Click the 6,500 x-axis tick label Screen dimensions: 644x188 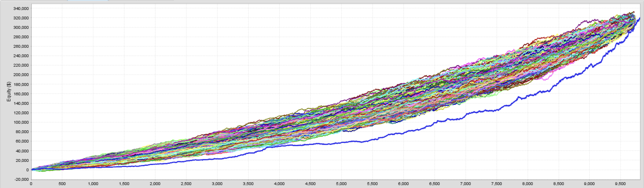coord(434,184)
